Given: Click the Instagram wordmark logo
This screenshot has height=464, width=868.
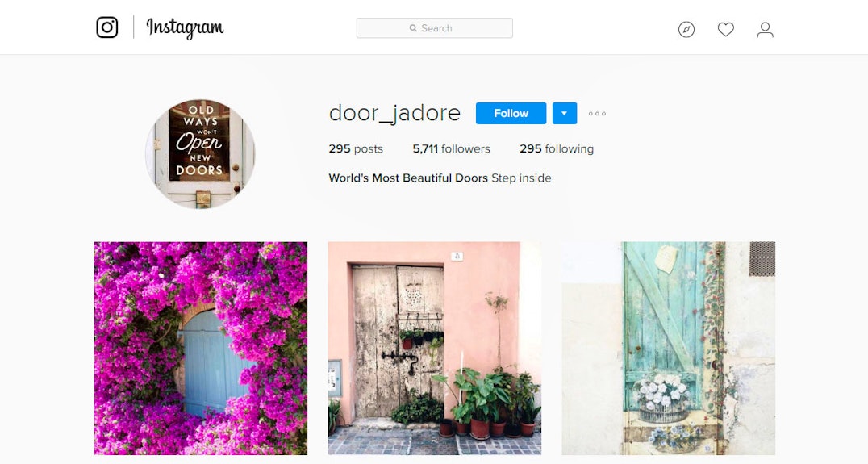Looking at the screenshot, I should point(185,27).
